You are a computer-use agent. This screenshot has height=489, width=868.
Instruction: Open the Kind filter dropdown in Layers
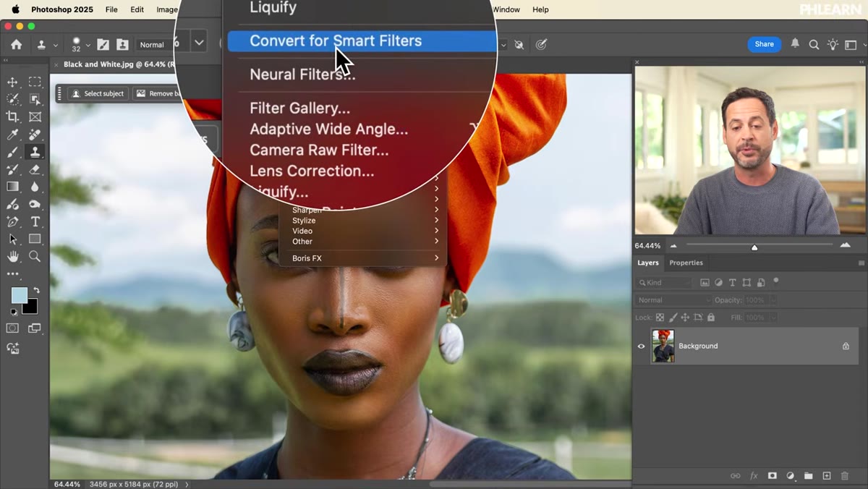663,283
